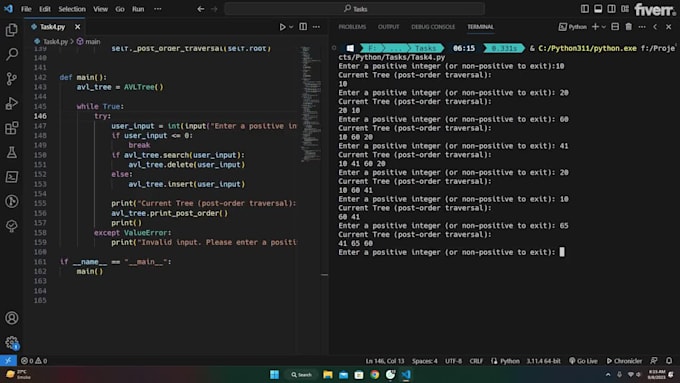The image size is (680, 383).
Task: Open terminal panel more actions ellipsis
Action: (642, 27)
